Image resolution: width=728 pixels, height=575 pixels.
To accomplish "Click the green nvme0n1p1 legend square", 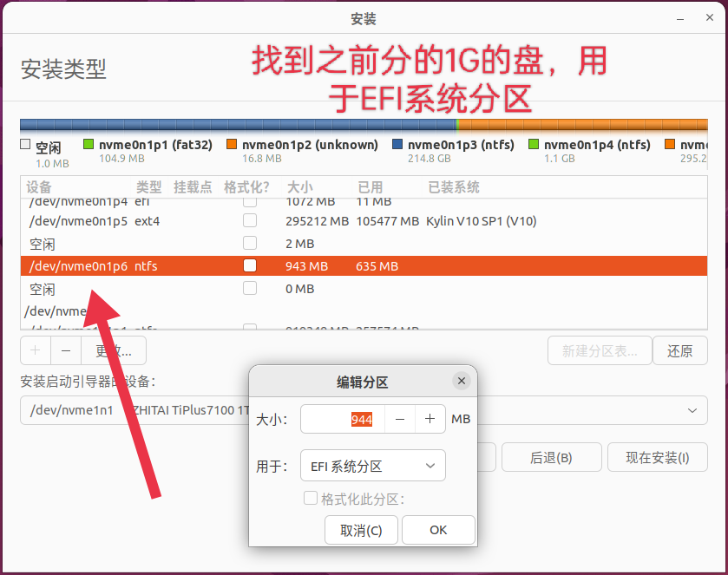I will click(88, 145).
